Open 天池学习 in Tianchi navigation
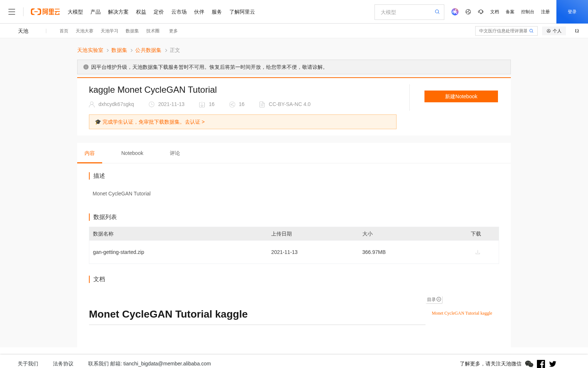This screenshot has height=368, width=588. coord(110,31)
